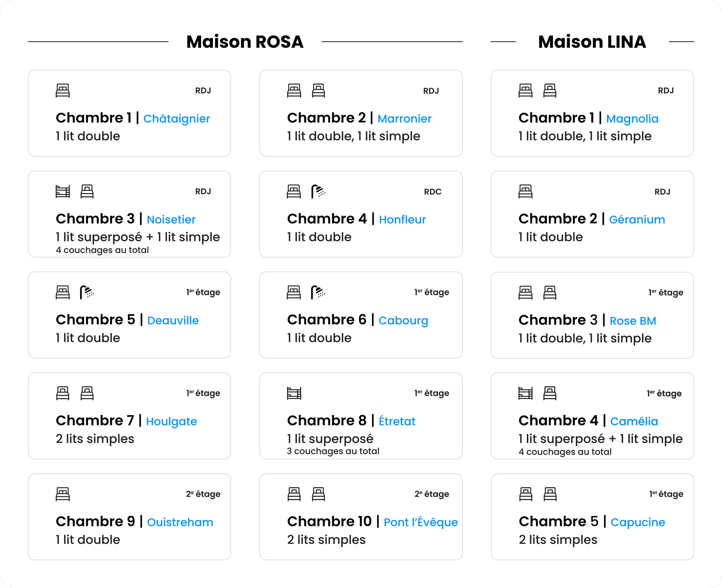Click the Maison LINA heading
The width and height of the screenshot is (722, 588).
click(592, 42)
